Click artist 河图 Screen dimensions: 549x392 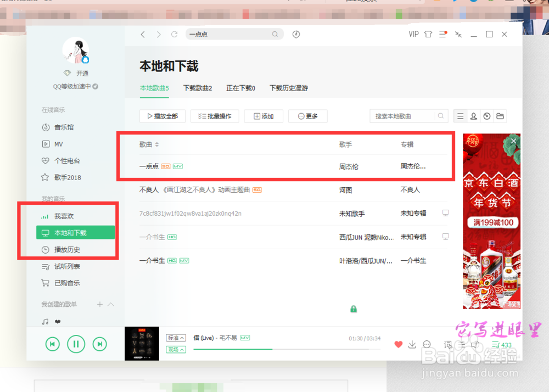345,190
